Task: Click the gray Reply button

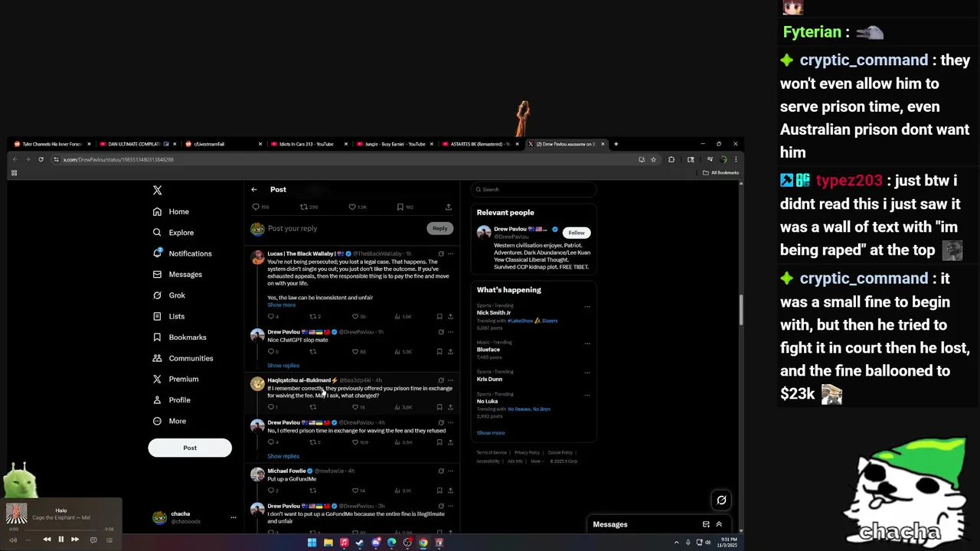Action: click(439, 228)
